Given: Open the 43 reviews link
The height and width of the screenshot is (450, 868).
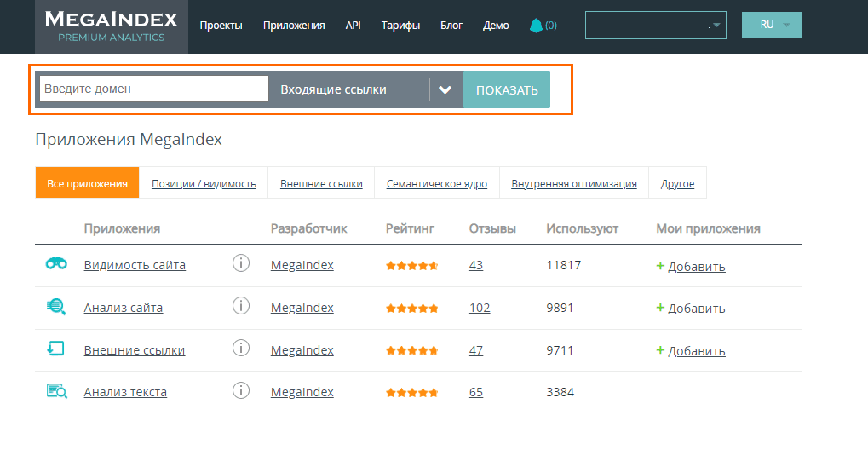Looking at the screenshot, I should 476,265.
